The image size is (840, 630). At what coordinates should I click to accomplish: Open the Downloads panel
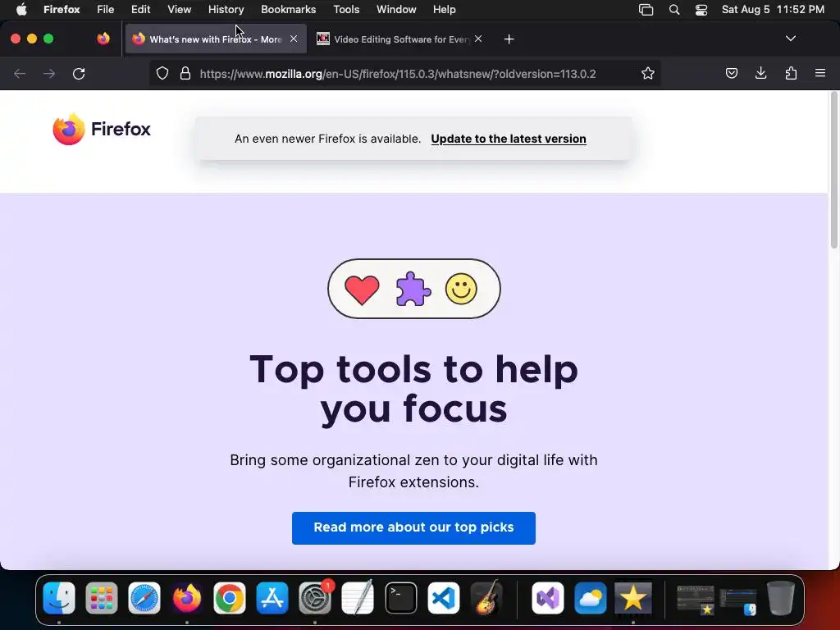pos(760,73)
